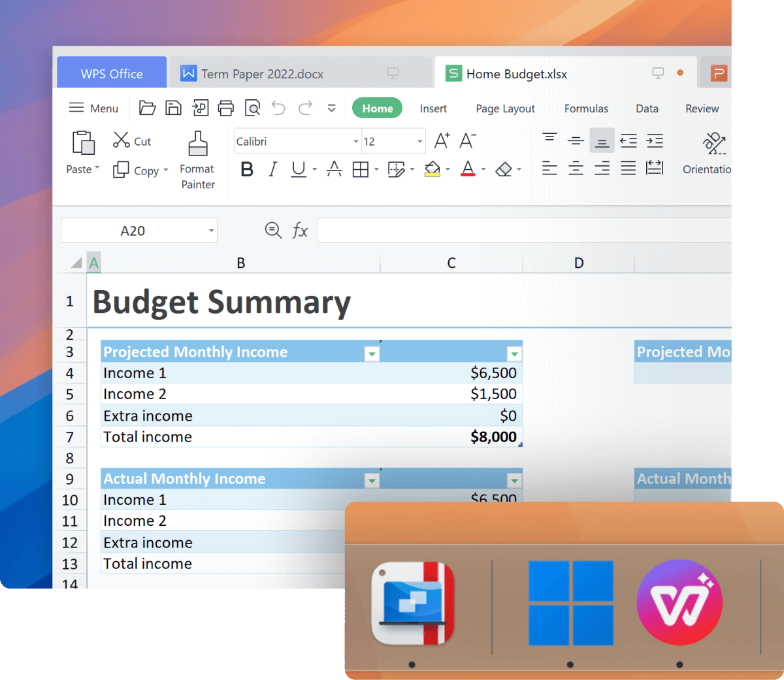Screen dimensions: 784x680
Task: Open filter dropdown in column C row 3
Action: tap(514, 354)
